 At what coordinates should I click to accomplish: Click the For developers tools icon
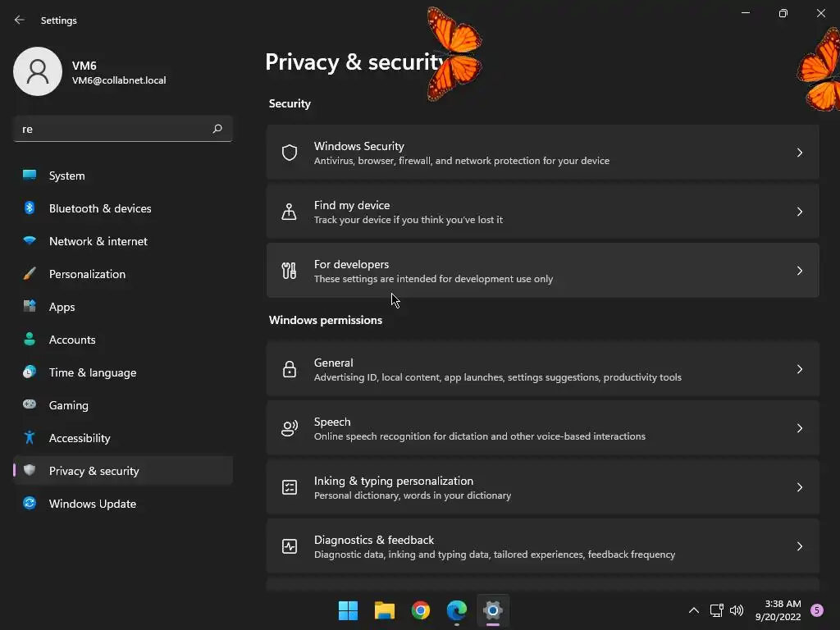289,271
